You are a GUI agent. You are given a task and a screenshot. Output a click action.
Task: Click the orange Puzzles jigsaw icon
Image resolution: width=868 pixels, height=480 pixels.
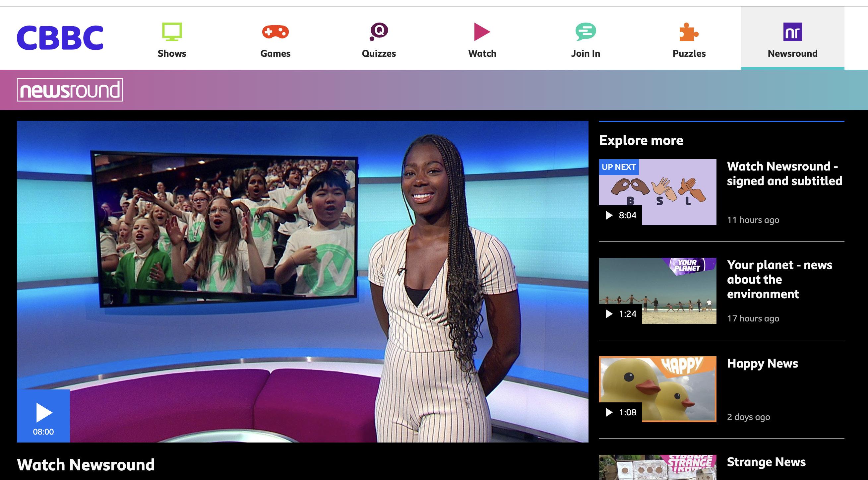[x=689, y=32]
